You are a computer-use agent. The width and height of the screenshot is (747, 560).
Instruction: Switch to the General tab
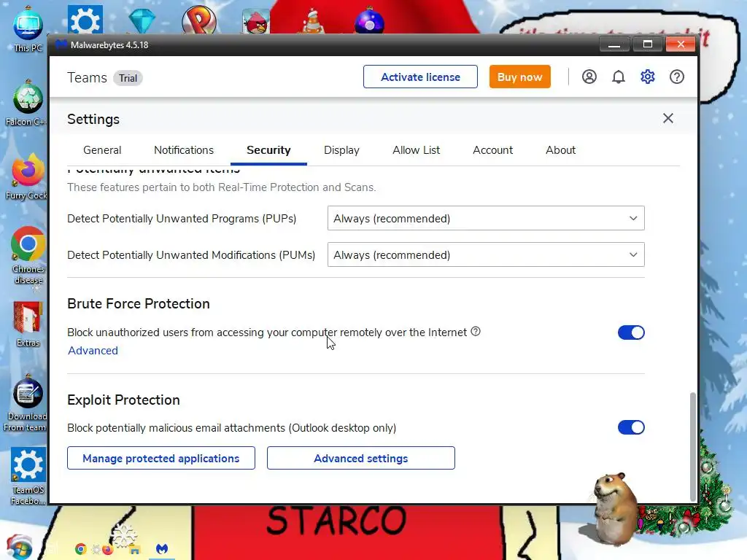click(102, 150)
